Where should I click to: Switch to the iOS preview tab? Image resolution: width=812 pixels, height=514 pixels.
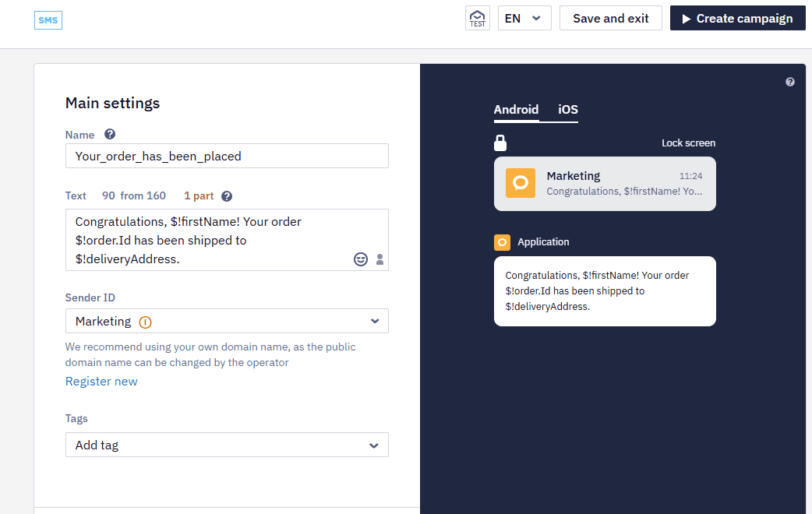click(567, 110)
